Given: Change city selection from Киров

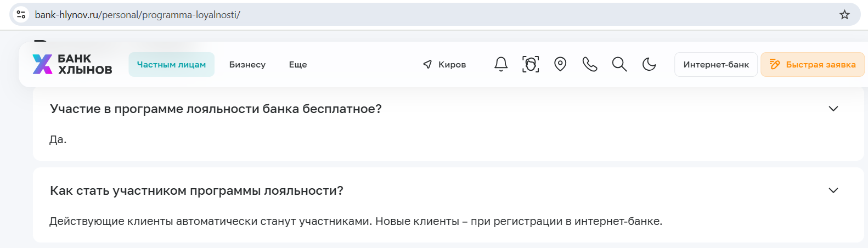Looking at the screenshot, I should tap(452, 64).
